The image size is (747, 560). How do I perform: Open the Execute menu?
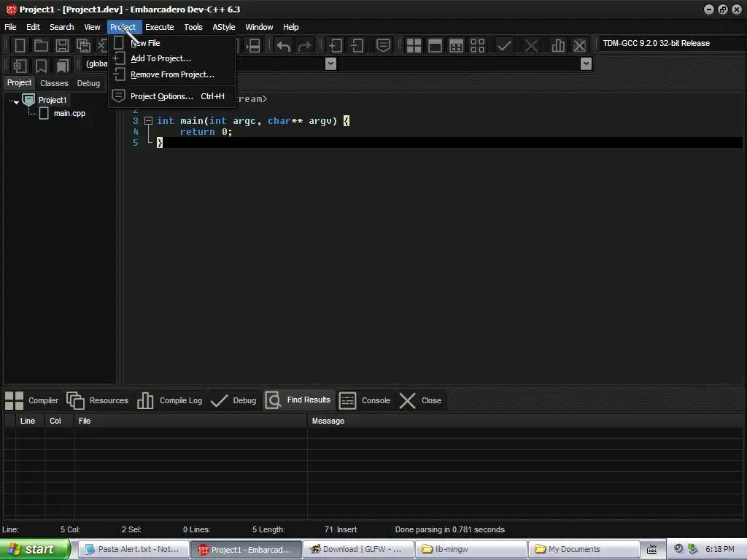(160, 27)
